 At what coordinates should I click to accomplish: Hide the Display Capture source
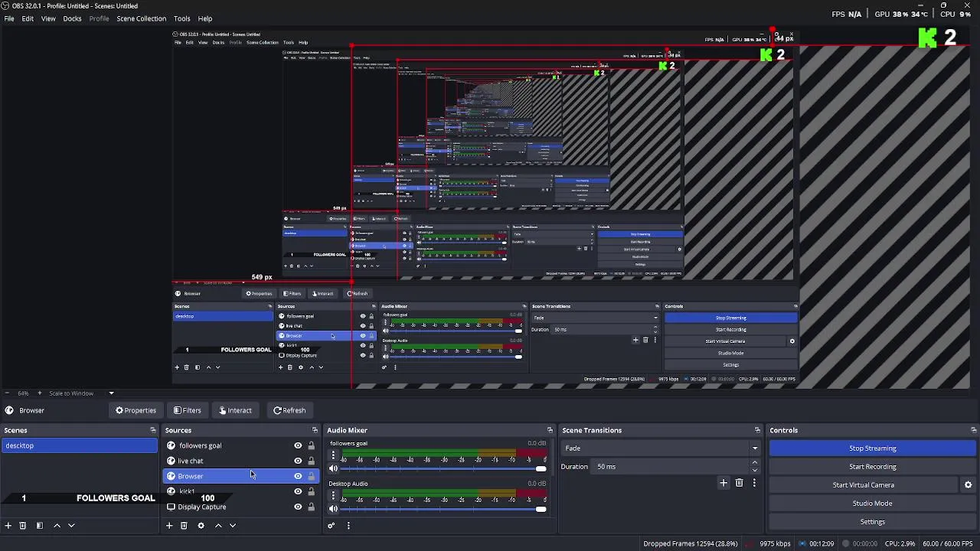[x=298, y=507]
